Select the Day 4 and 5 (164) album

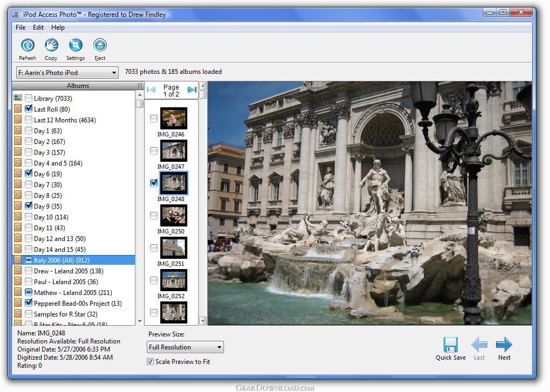pos(58,163)
